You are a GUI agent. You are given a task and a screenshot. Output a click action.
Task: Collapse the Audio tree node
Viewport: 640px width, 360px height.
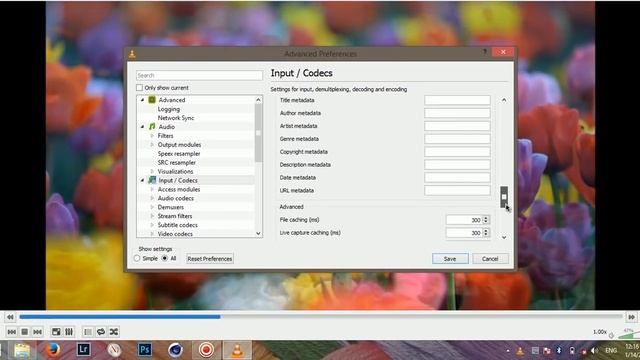(x=142, y=127)
